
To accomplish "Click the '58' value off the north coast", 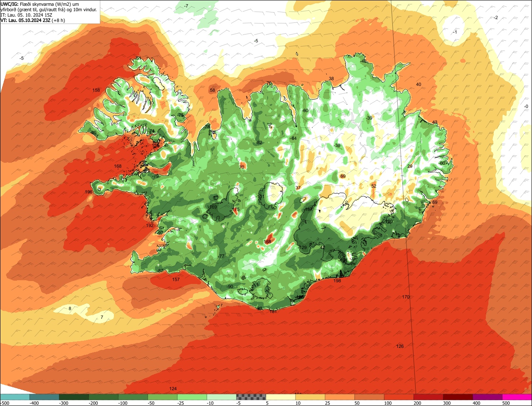I will pos(212,90).
